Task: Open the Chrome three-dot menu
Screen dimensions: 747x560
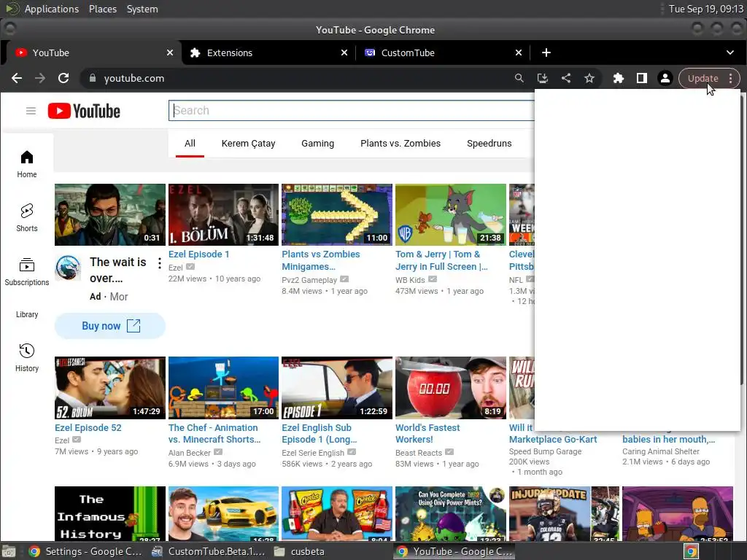Action: pos(731,79)
